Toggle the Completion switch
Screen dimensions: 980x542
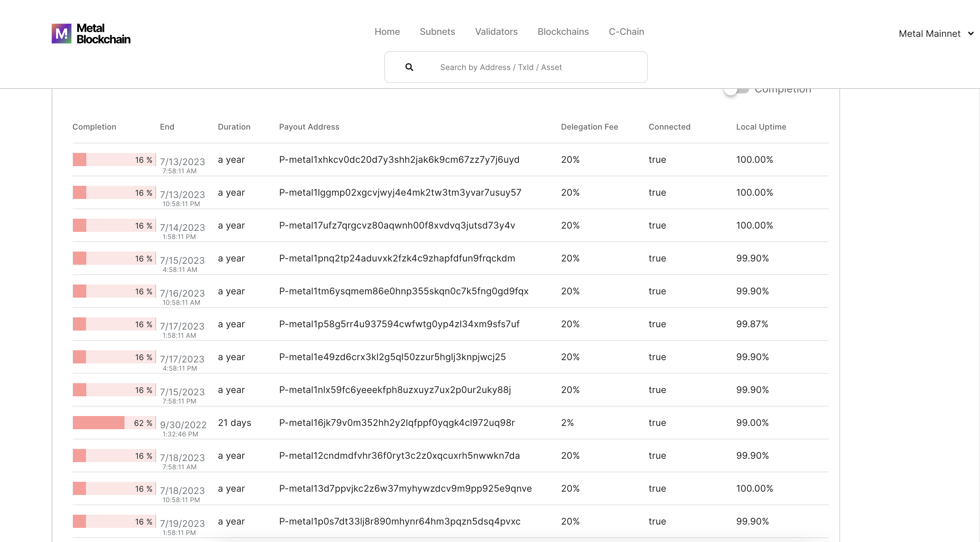(x=736, y=90)
